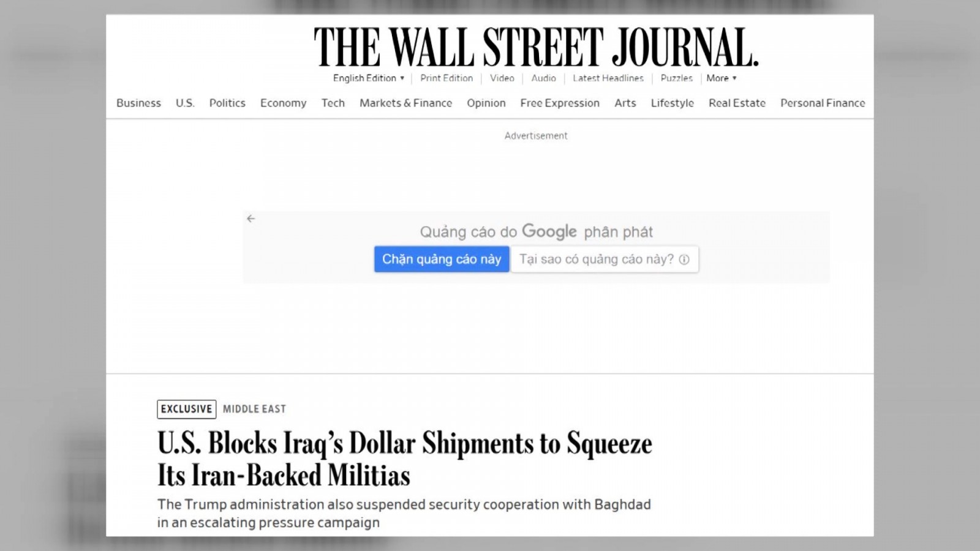
Task: Click the back arrow in the ad panel
Action: coord(251,219)
